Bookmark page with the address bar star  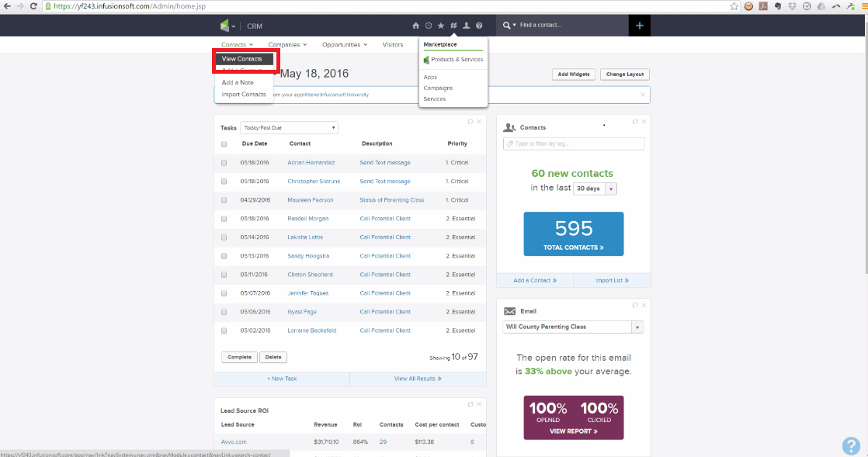[x=734, y=6]
